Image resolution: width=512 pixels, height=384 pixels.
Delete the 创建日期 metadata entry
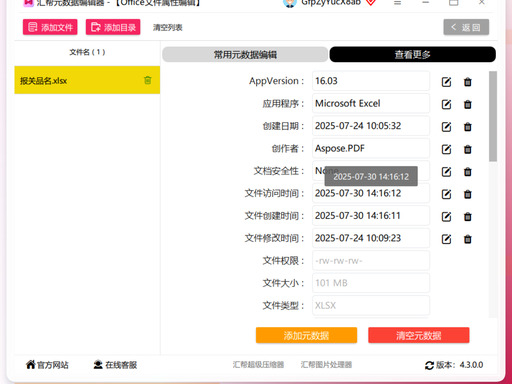click(x=468, y=127)
